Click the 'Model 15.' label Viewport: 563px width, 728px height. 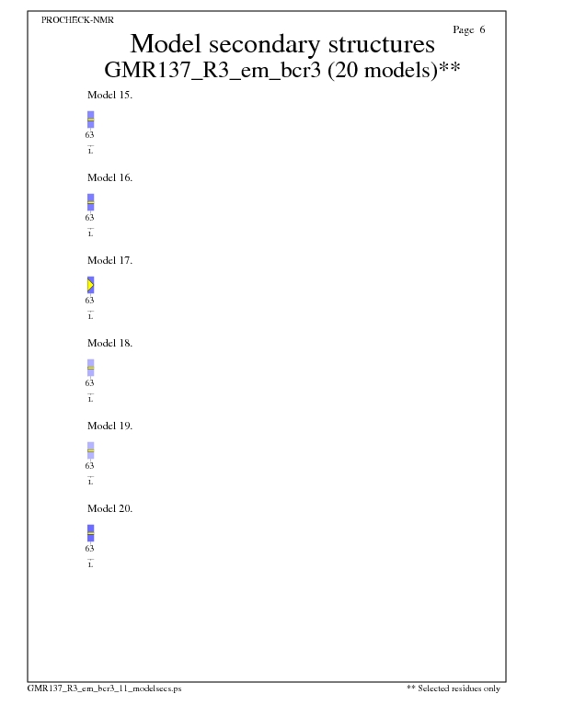(109, 95)
